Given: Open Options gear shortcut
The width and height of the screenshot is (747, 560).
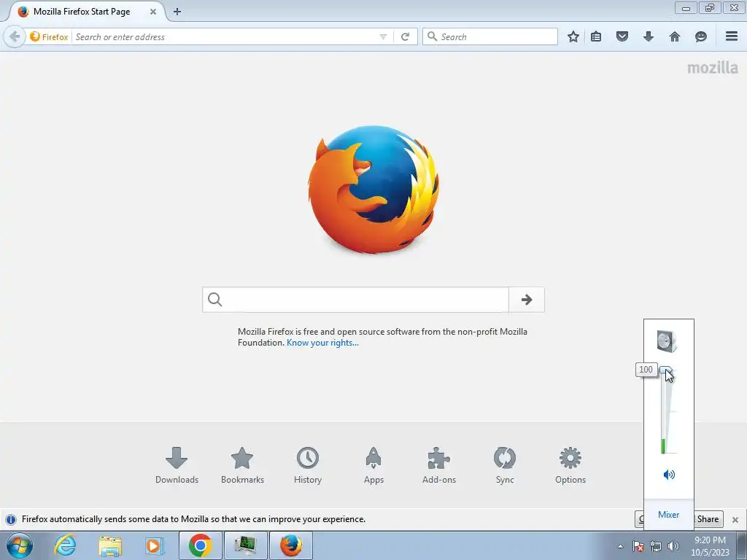Looking at the screenshot, I should (570, 465).
